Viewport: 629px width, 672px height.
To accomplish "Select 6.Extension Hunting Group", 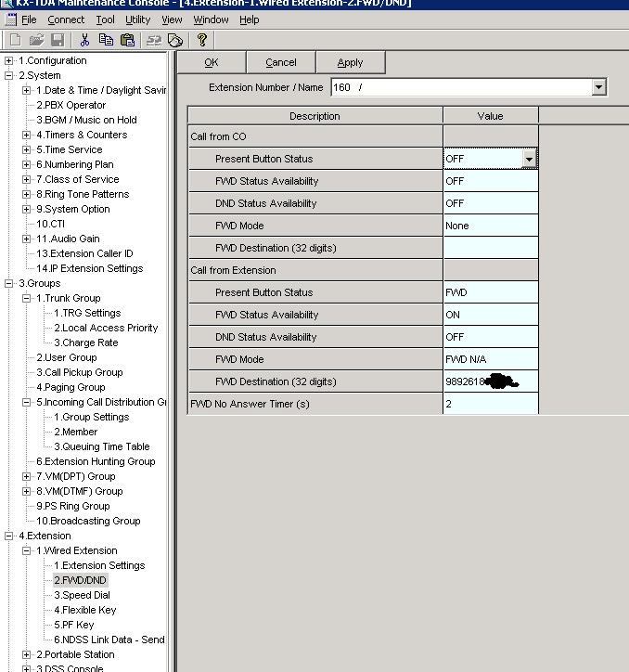I will (x=96, y=462).
